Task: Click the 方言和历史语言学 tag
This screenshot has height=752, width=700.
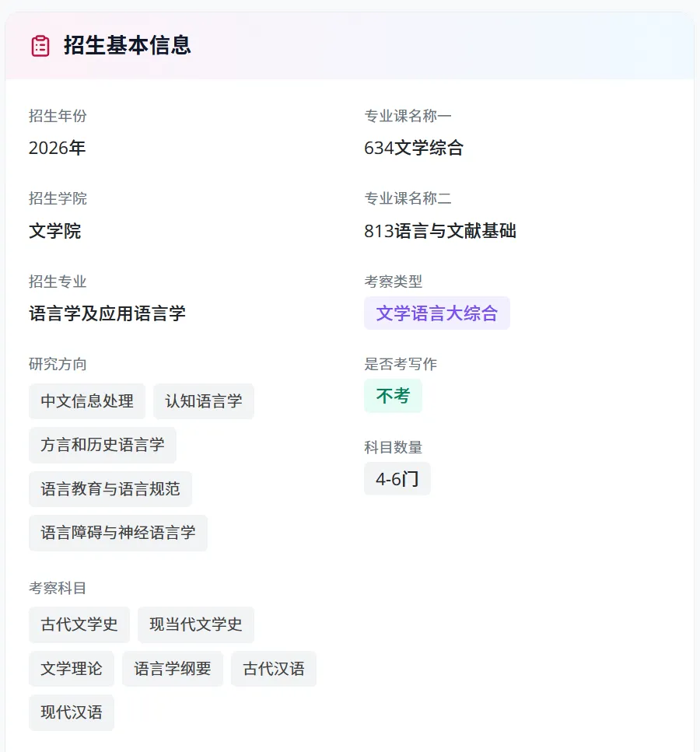Action: pyautogui.click(x=102, y=445)
